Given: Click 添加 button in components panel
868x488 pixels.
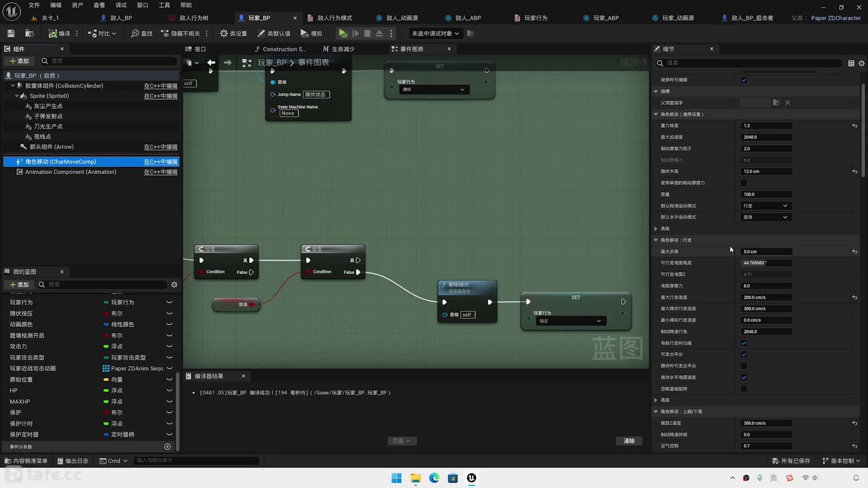Looking at the screenshot, I should point(19,61).
